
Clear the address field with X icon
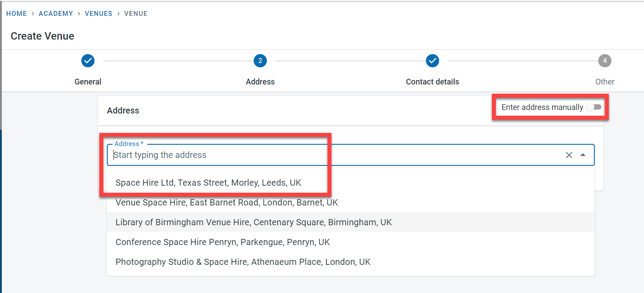tap(569, 155)
